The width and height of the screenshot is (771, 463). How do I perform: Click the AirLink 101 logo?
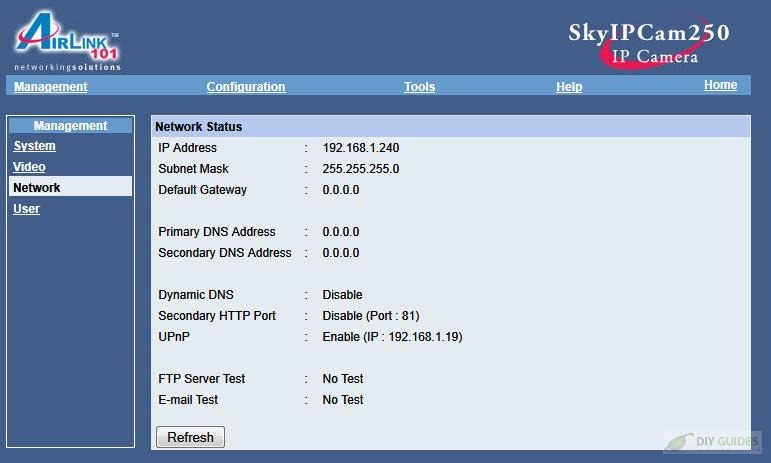(67, 41)
